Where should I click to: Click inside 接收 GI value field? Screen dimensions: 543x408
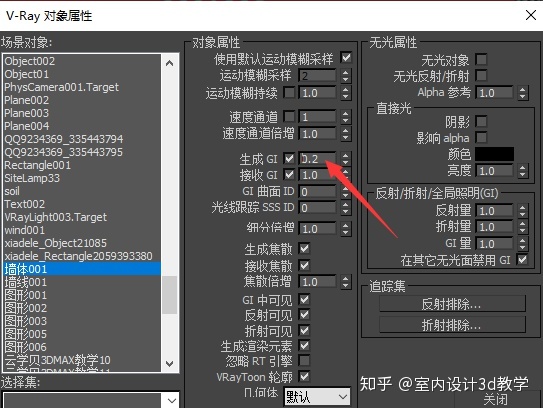click(318, 175)
